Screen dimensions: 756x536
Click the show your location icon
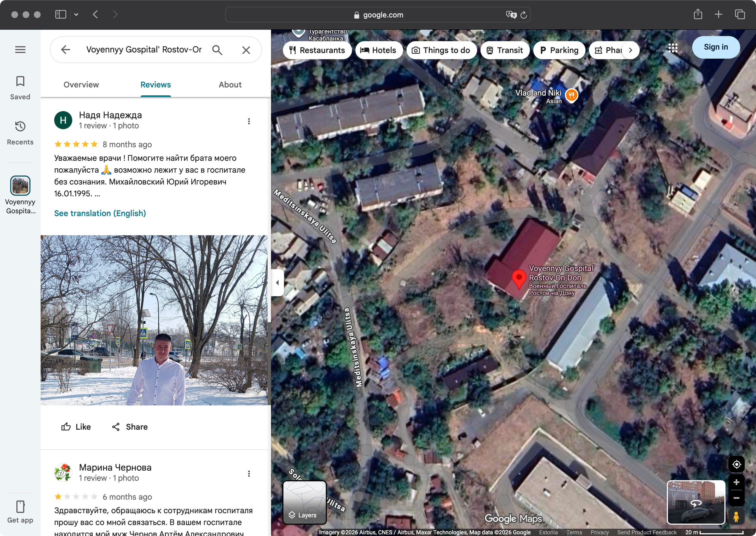coord(736,464)
